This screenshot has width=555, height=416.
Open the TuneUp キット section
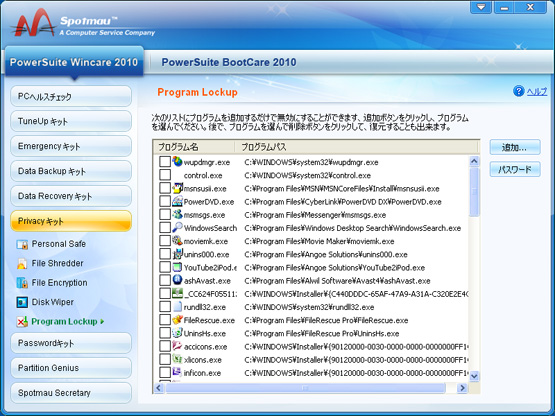click(x=71, y=121)
